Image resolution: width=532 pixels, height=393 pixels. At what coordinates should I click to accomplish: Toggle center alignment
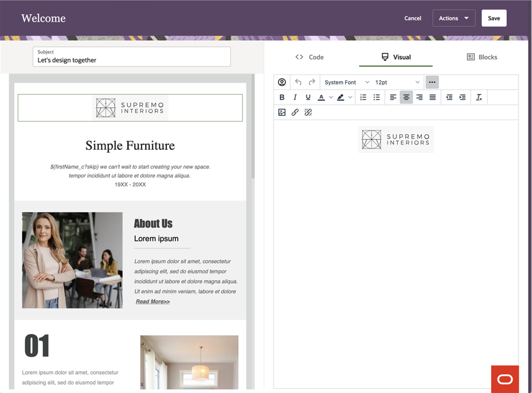[x=406, y=97]
